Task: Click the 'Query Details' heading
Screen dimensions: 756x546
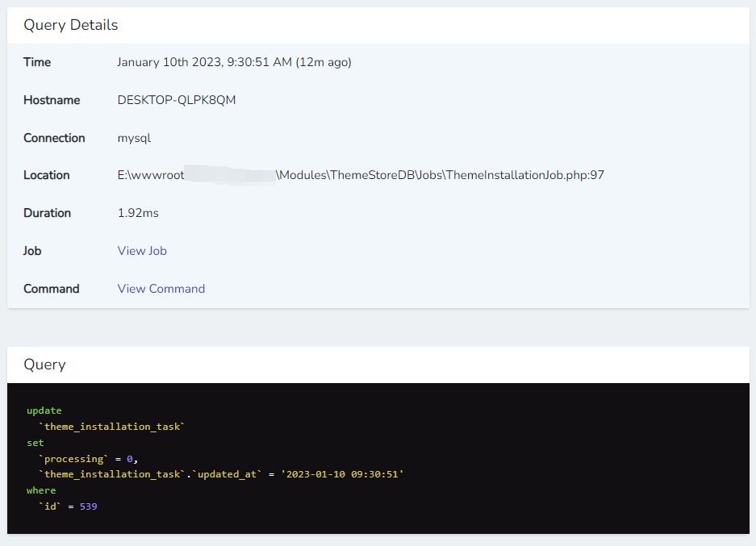Action: coord(70,25)
